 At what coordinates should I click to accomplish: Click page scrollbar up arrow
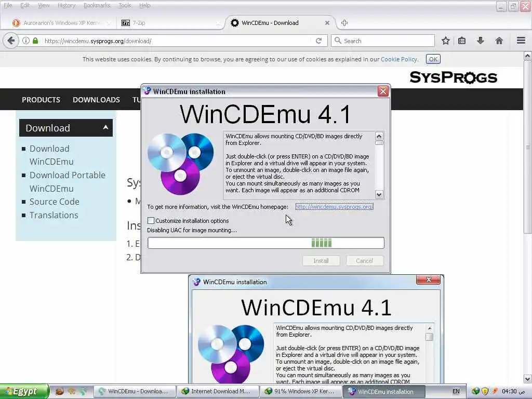click(528, 56)
